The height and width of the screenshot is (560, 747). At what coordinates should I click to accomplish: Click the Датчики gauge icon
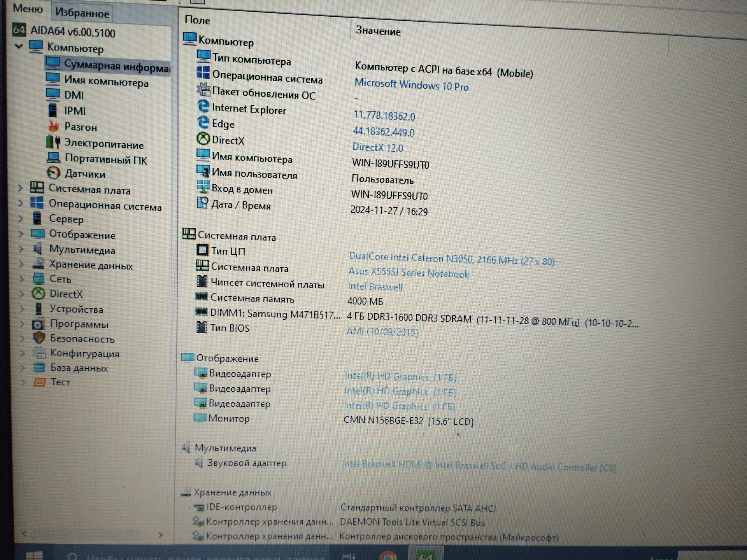[x=53, y=173]
